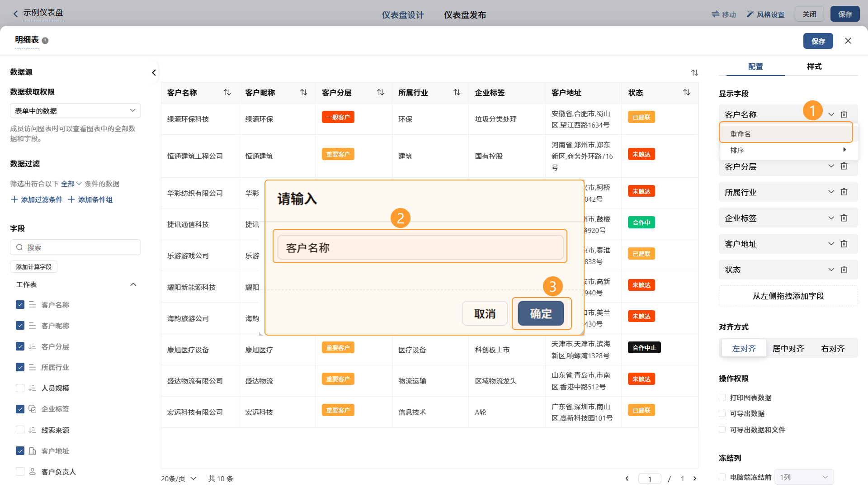Go to next page arrow
This screenshot has height=488, width=868.
[x=695, y=479]
